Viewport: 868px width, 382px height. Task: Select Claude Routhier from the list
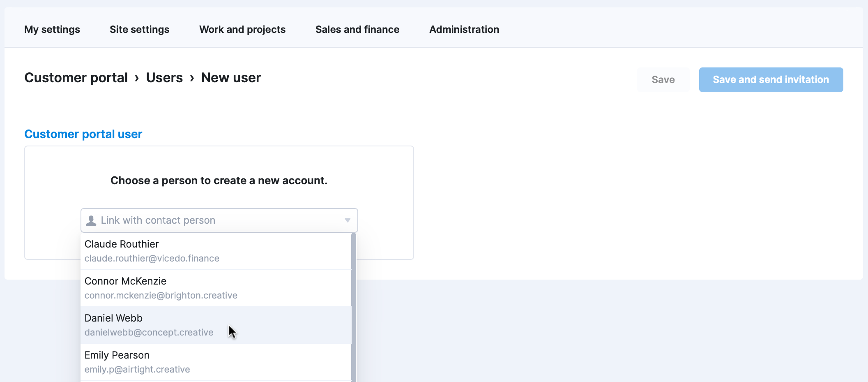click(x=216, y=251)
